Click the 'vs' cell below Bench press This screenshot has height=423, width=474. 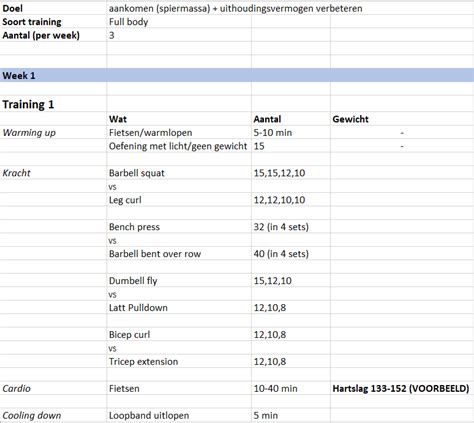(x=179, y=240)
